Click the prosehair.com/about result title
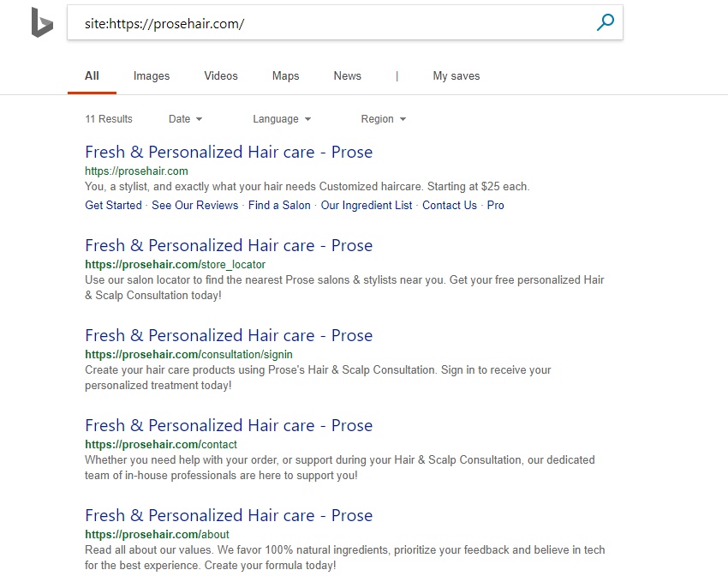 [229, 515]
